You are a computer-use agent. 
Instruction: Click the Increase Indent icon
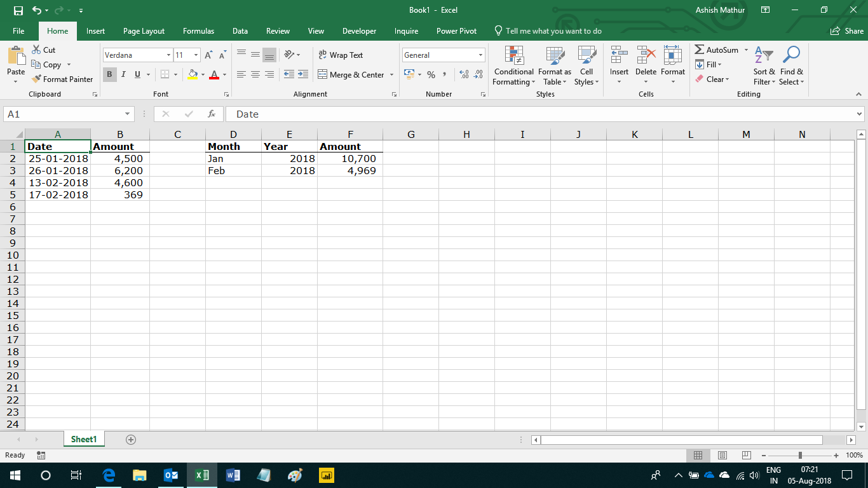(x=303, y=74)
